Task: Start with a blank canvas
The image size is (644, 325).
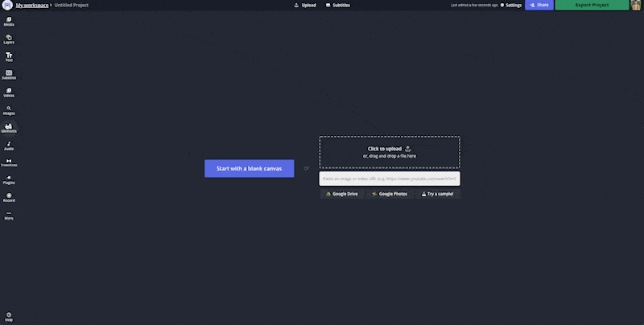Action: pyautogui.click(x=249, y=168)
